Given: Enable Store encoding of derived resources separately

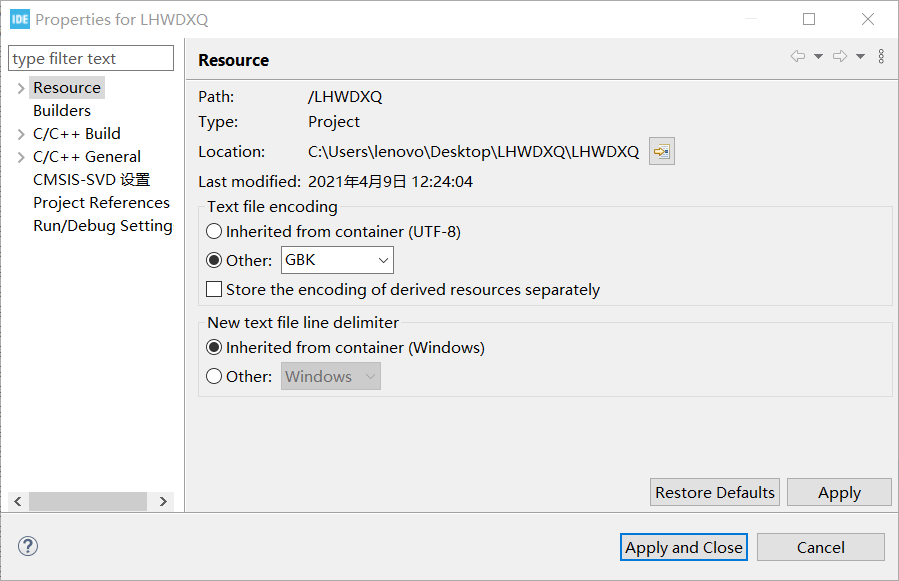Looking at the screenshot, I should pyautogui.click(x=214, y=289).
